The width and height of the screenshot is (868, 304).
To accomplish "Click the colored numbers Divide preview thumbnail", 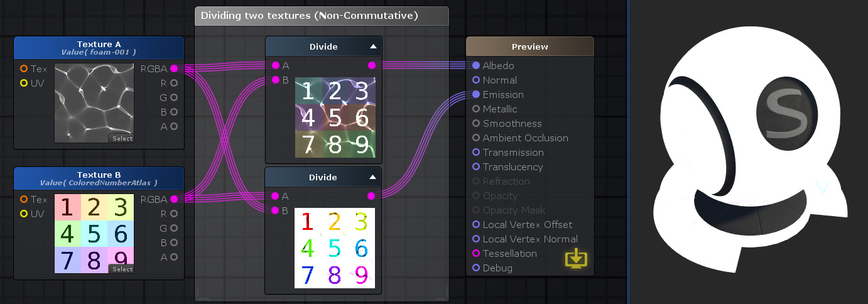I will [x=335, y=248].
